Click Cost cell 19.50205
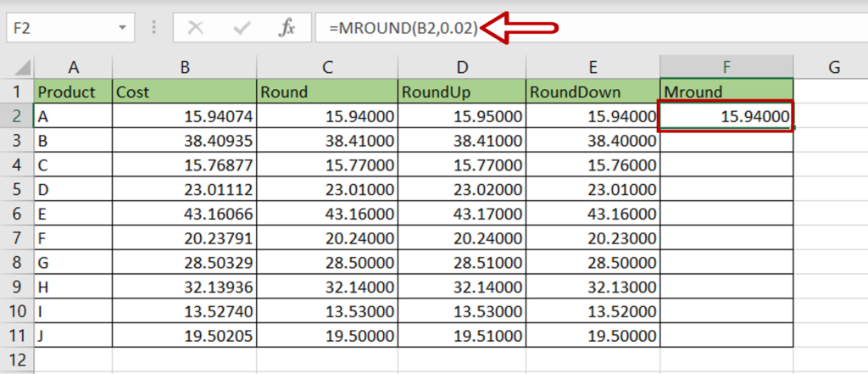This screenshot has height=374, width=868. (184, 335)
